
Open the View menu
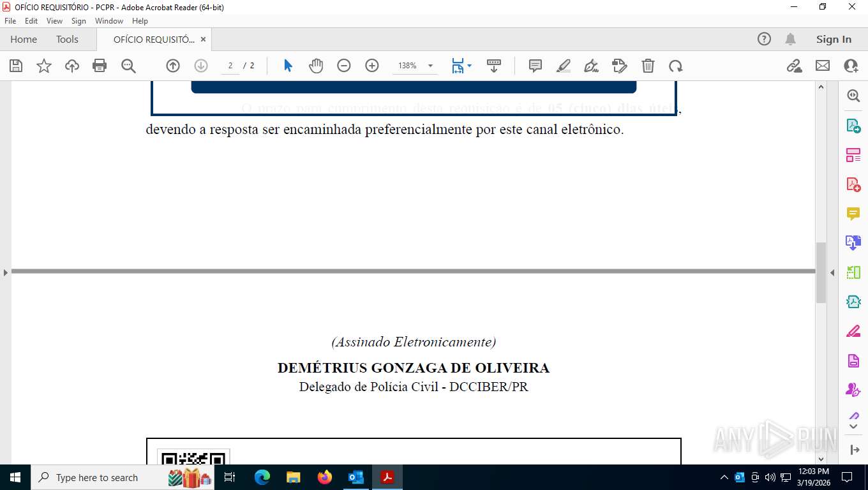pos(54,21)
